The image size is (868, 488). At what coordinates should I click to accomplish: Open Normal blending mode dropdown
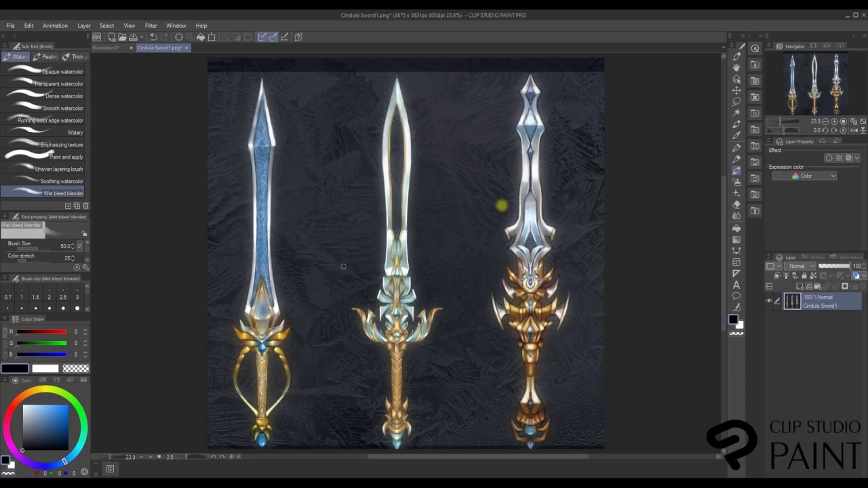(800, 266)
